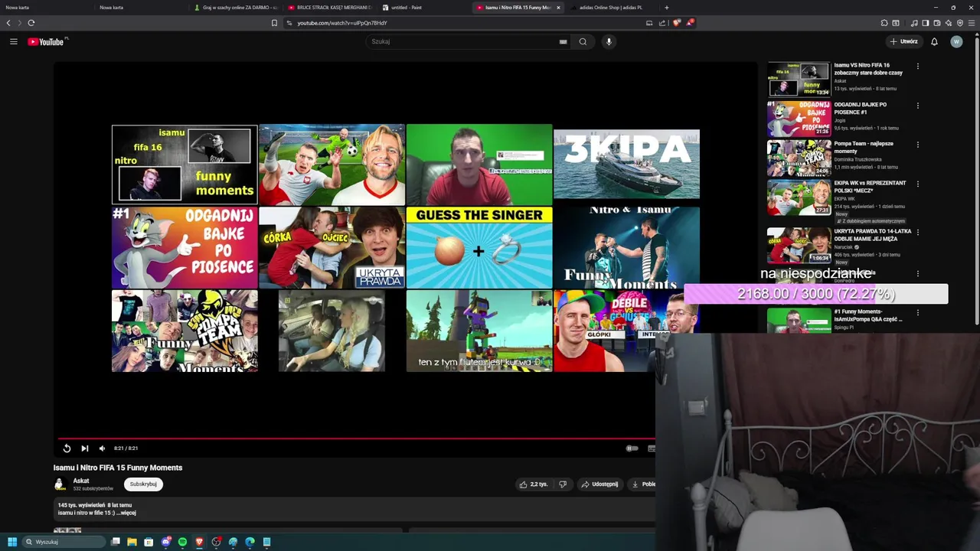
Task: Switch to BRUCE STRACIŁ KASĘ tab
Action: tap(329, 8)
